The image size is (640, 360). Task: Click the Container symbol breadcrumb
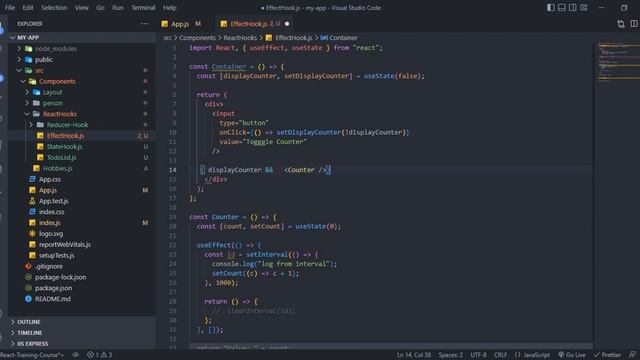pos(339,38)
